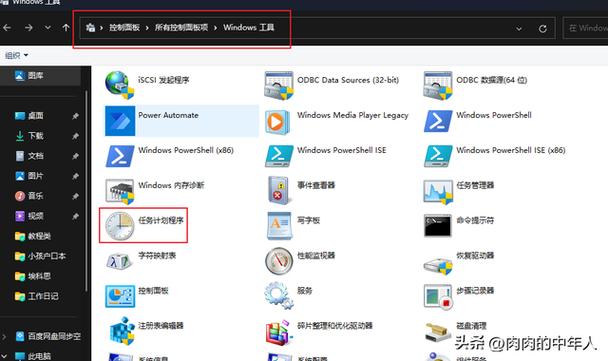
Task: Unpin 图片 using its pin icon
Action: pos(75,176)
